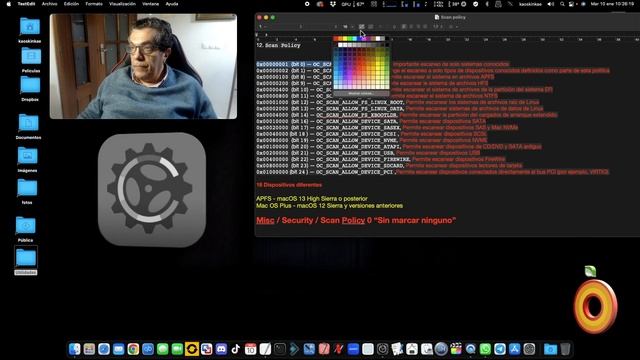
Task: Click the highlighted 0x00000001 line
Action: click(382, 64)
